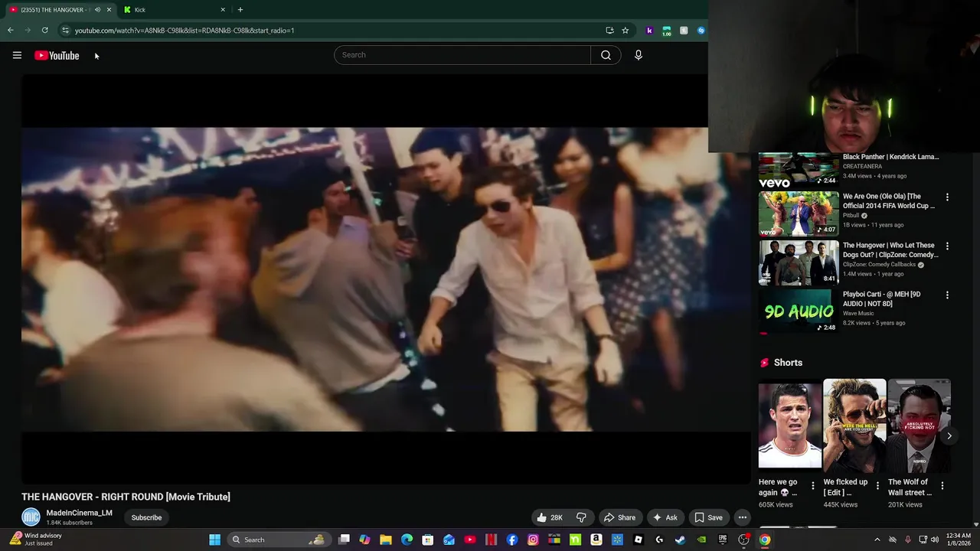Screen dimensions: 980x551
Task: Close the Kick tab
Action: (223, 10)
